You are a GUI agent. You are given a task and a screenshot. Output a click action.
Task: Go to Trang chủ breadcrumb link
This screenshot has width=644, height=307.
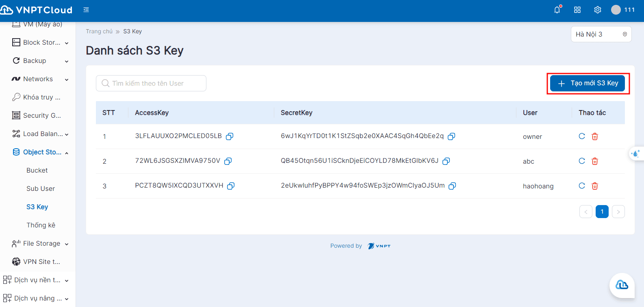click(x=99, y=31)
